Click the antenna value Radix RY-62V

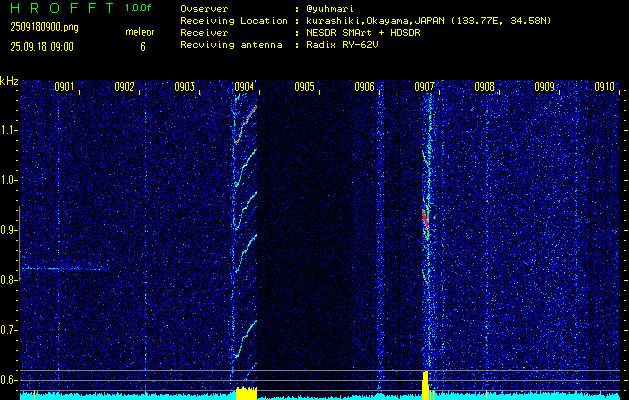coord(342,45)
